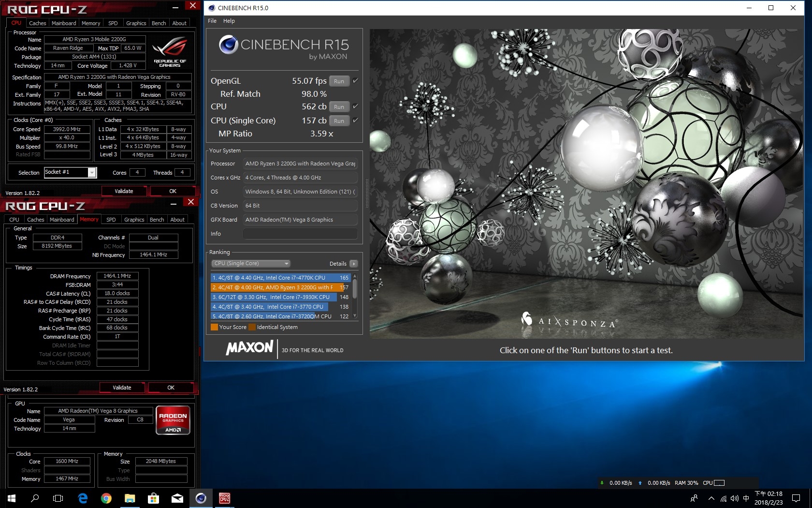Click Validate in the second CPU-Z window
The image size is (812, 508).
[x=122, y=388]
